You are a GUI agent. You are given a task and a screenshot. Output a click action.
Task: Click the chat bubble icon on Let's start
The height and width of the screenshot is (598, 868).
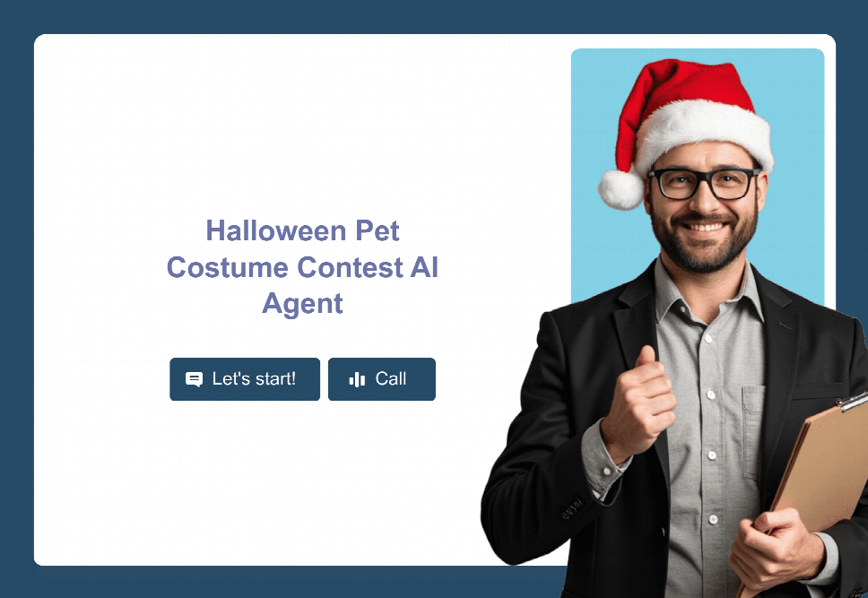(x=194, y=379)
